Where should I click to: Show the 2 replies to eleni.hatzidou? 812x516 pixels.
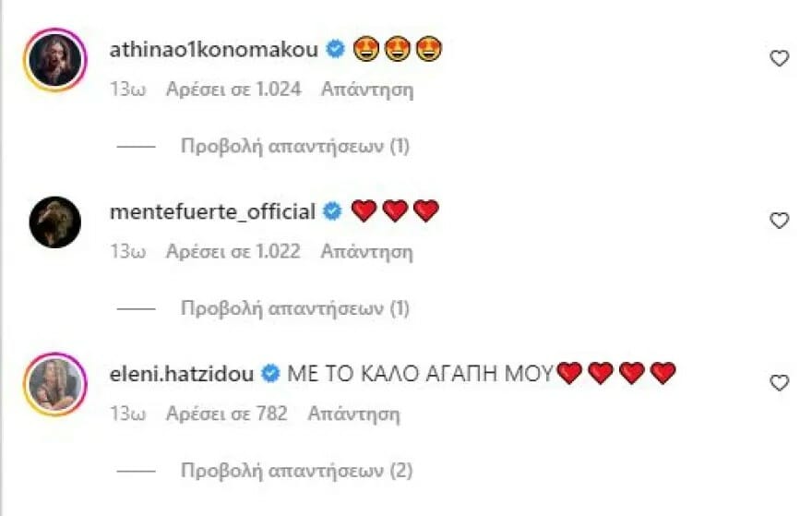(295, 471)
